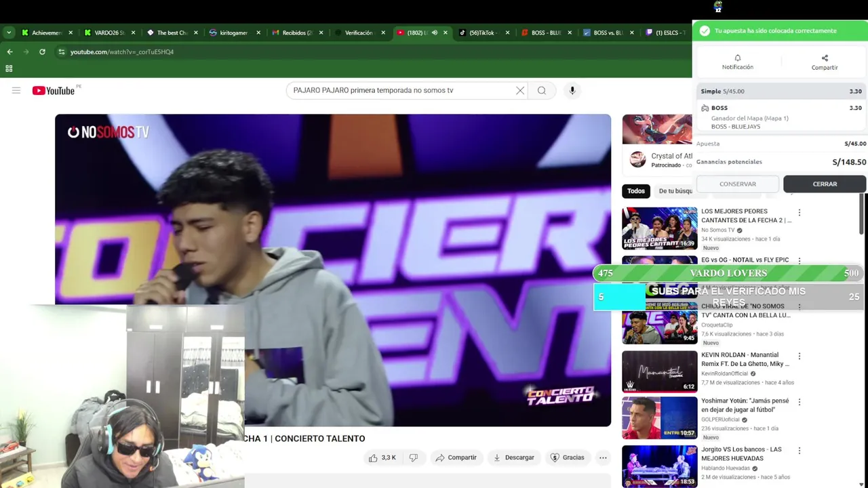Click the VARDO LOVERS goal progress bar
Screen dimensions: 868x488
[x=728, y=273]
